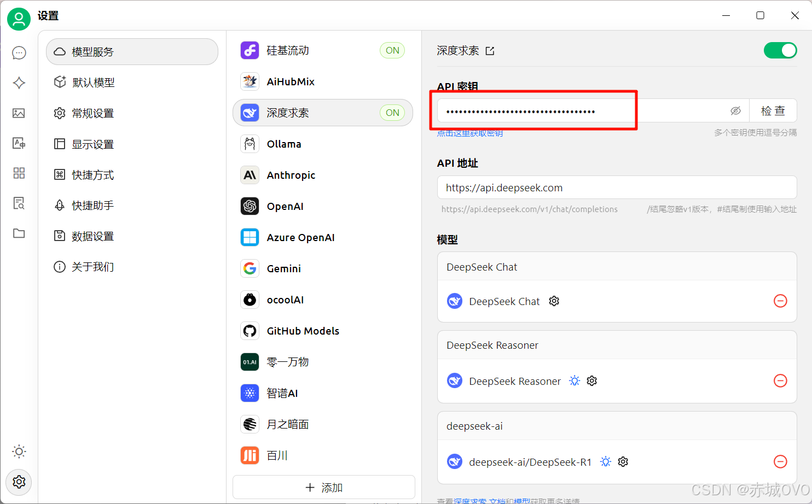
Task: Select 模型服务 settings section
Action: point(132,52)
